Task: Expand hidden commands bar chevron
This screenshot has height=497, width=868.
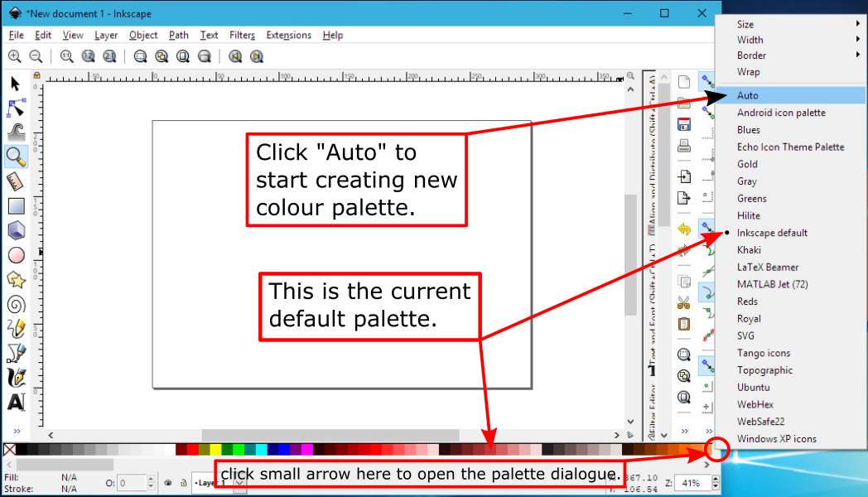Action: 685,431
